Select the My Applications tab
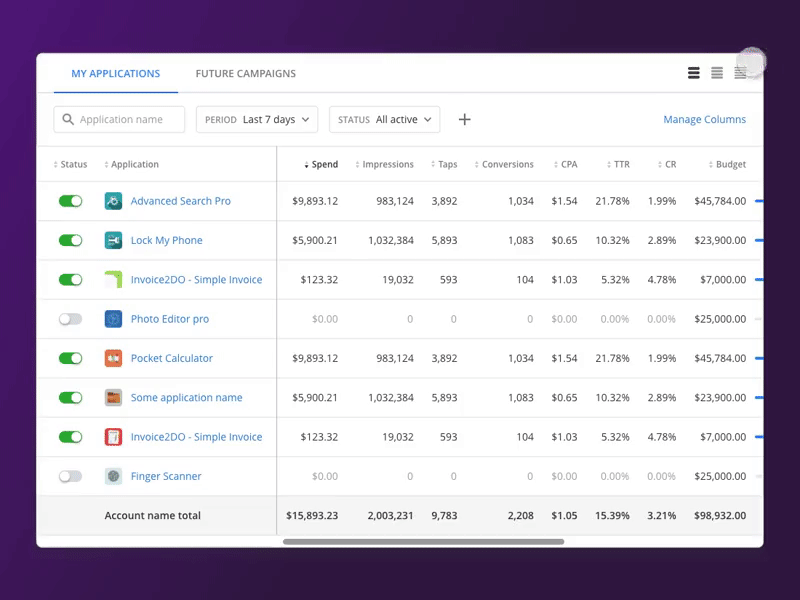 [x=115, y=74]
